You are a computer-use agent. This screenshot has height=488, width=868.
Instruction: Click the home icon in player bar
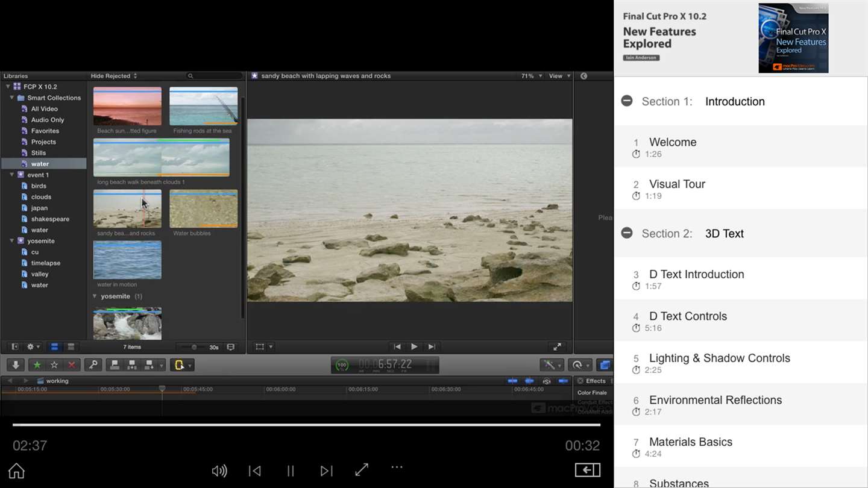(x=16, y=471)
